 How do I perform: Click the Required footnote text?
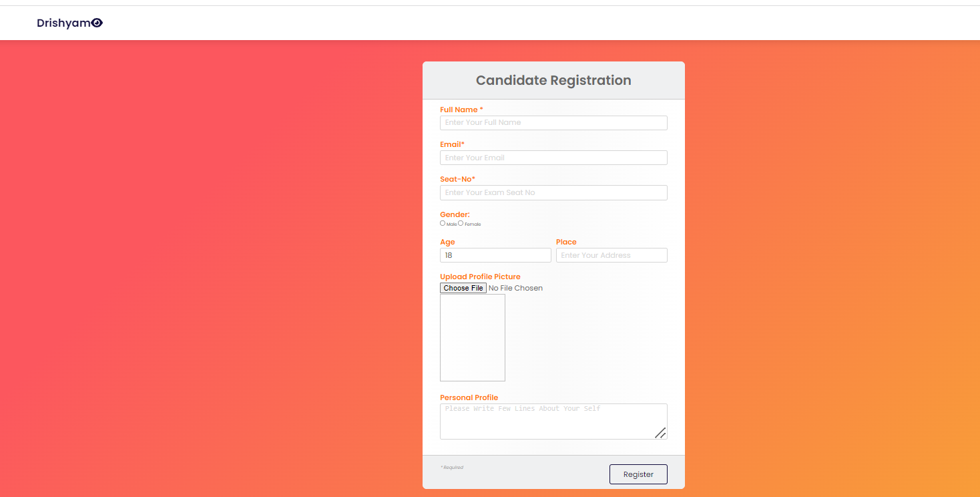click(x=451, y=467)
